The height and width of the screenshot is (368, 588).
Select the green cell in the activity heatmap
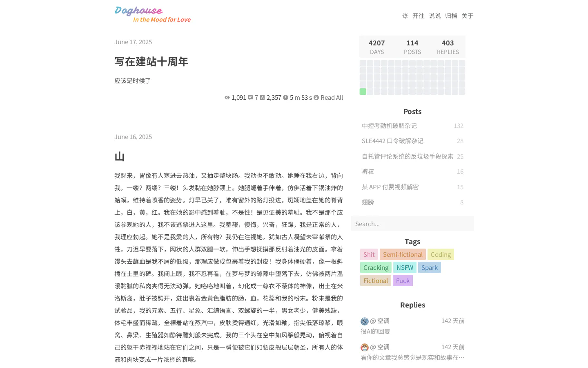pyautogui.click(x=363, y=92)
